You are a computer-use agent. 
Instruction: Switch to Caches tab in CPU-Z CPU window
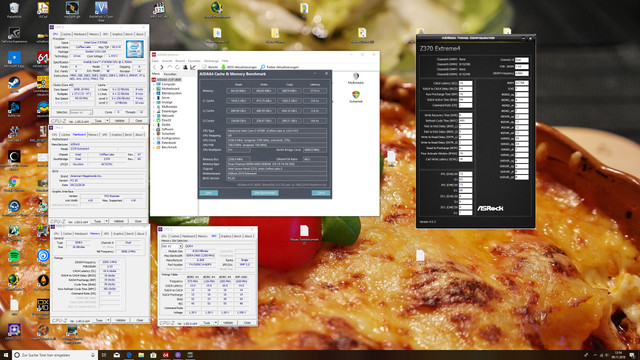coord(67,34)
